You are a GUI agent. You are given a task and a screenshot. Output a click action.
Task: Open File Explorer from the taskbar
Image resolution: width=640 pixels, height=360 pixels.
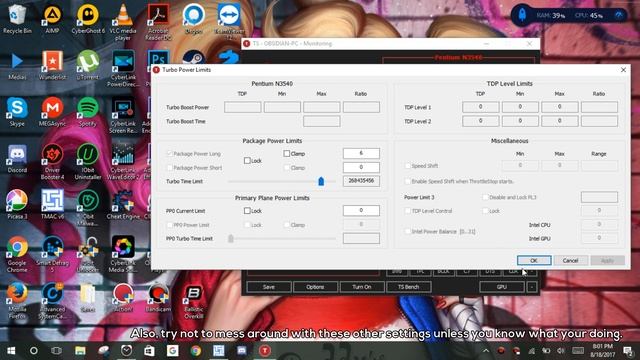click(80, 351)
